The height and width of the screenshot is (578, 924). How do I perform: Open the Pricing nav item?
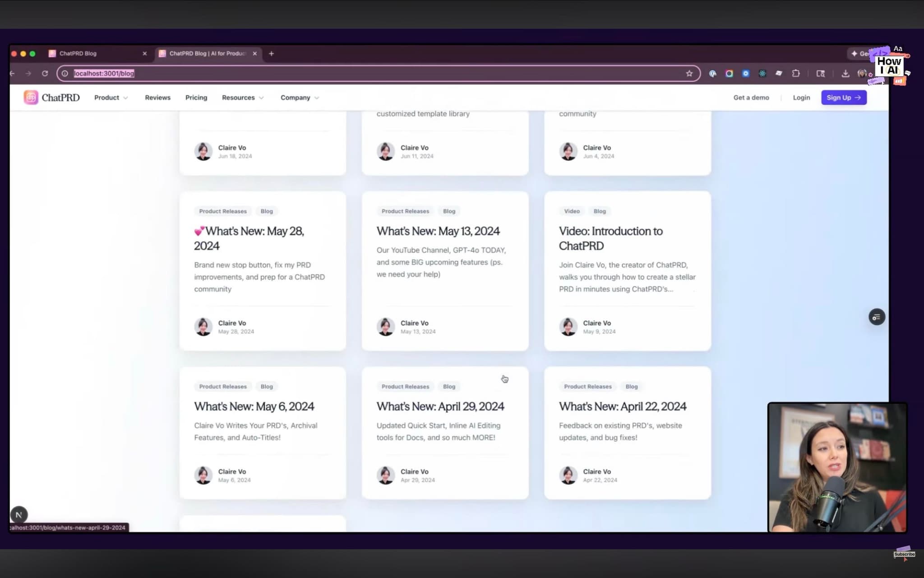pyautogui.click(x=196, y=98)
